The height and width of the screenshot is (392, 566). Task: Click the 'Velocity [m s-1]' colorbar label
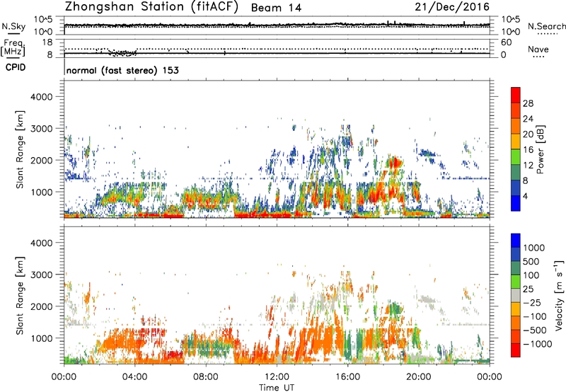point(559,295)
